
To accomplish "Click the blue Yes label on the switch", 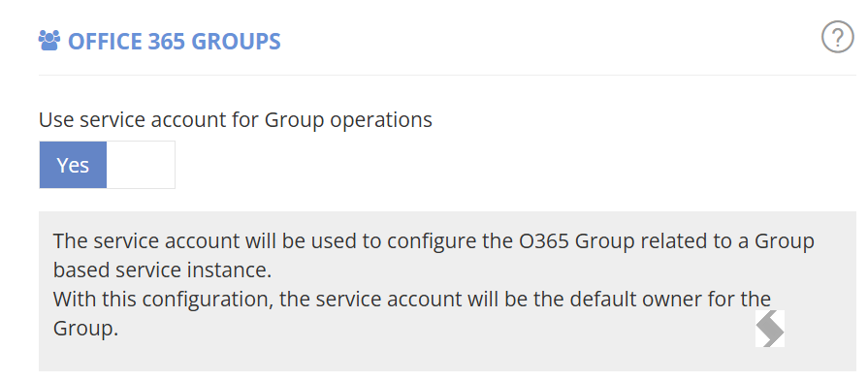I will click(x=73, y=165).
